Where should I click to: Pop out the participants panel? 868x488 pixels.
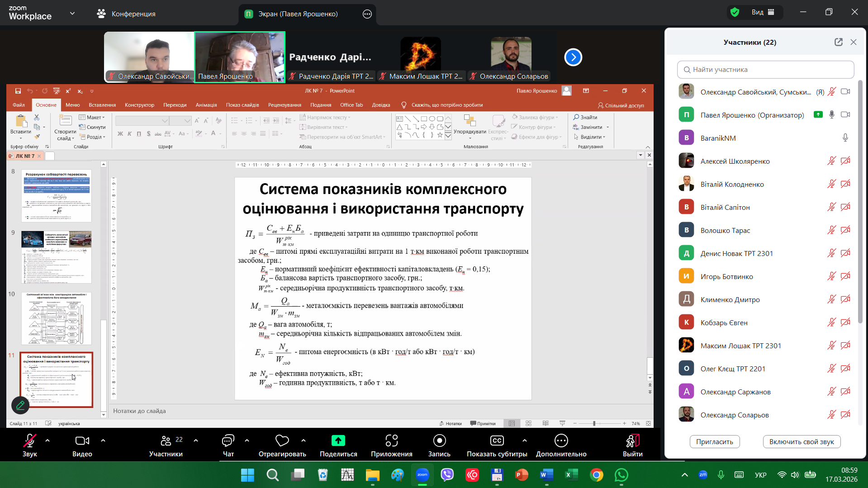pos(838,42)
